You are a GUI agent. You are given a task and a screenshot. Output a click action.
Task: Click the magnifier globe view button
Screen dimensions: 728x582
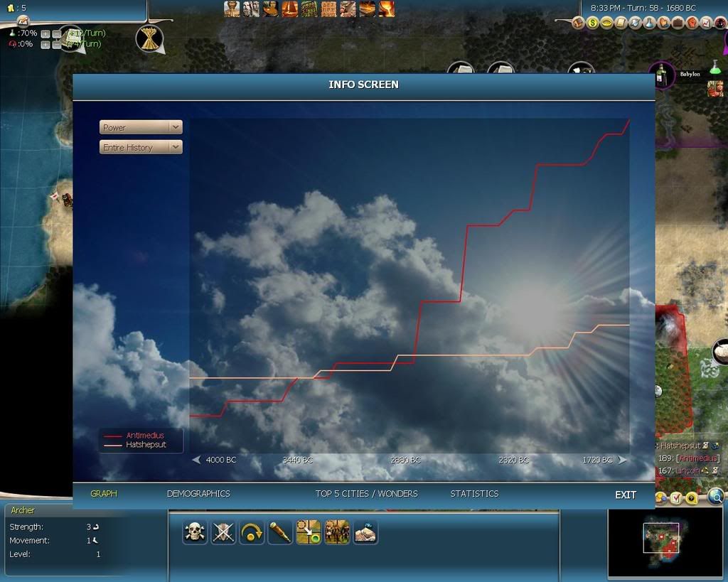click(x=716, y=496)
